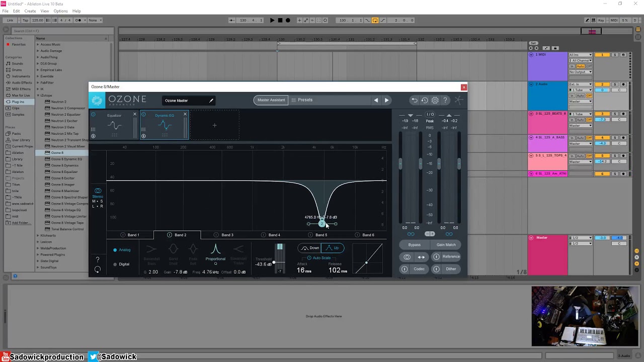Viewport: 644px width, 362px height.
Task: Enable Band 1 power toggle
Action: pos(123,235)
